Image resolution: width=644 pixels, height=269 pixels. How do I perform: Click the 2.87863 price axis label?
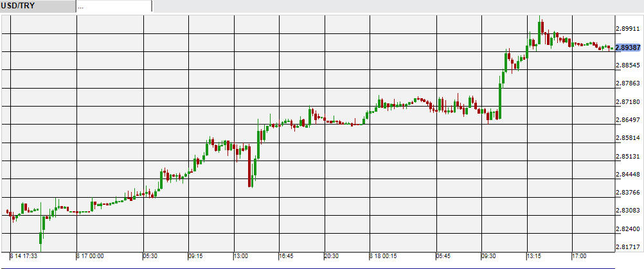point(628,83)
